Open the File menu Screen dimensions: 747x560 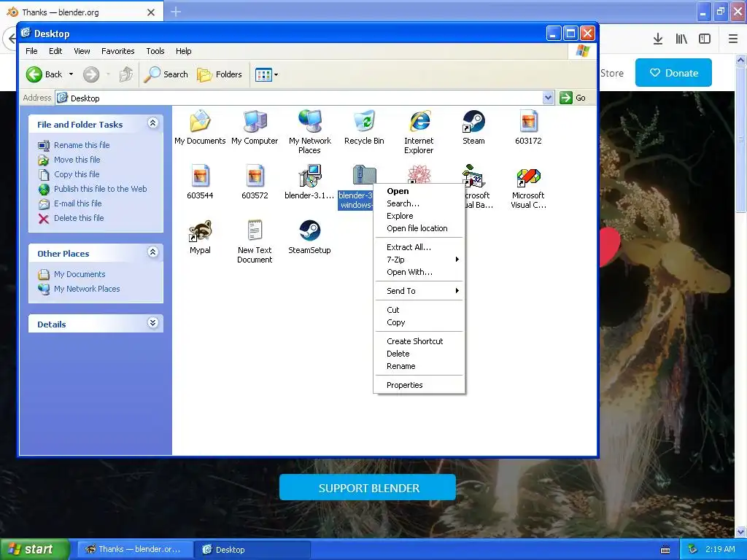point(31,51)
